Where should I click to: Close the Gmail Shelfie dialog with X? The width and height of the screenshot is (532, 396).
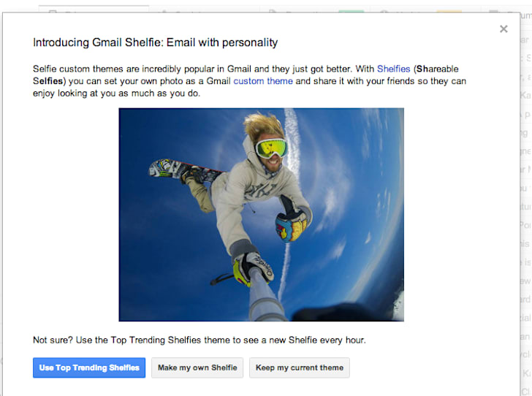(503, 29)
